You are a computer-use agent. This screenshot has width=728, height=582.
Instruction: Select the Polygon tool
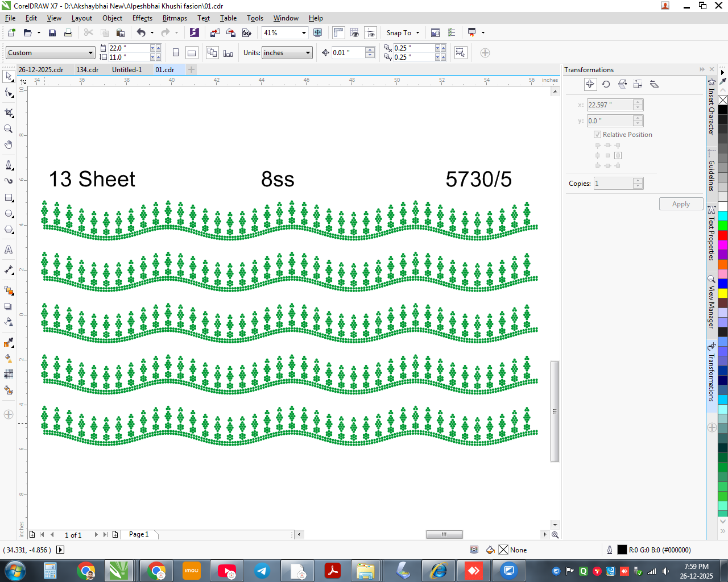click(9, 230)
